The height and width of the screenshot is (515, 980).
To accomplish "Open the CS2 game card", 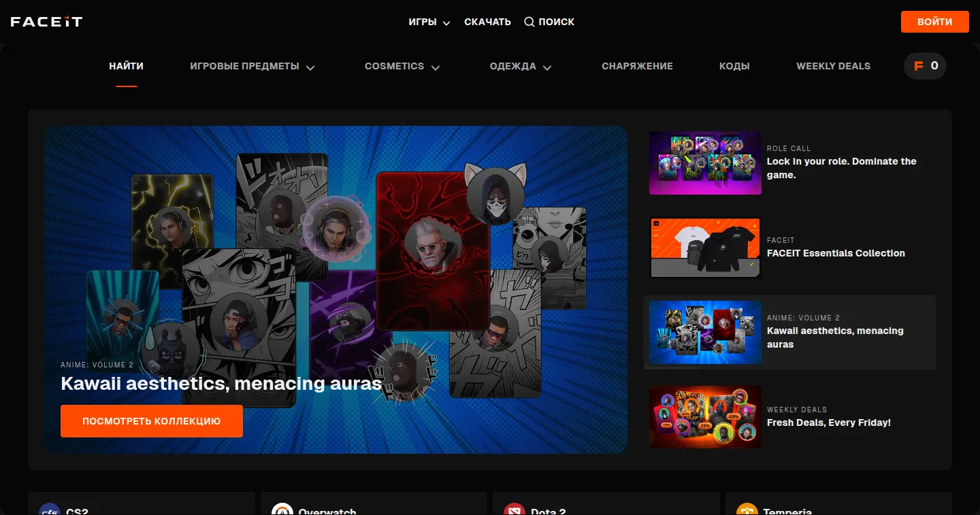I will pyautogui.click(x=142, y=504).
